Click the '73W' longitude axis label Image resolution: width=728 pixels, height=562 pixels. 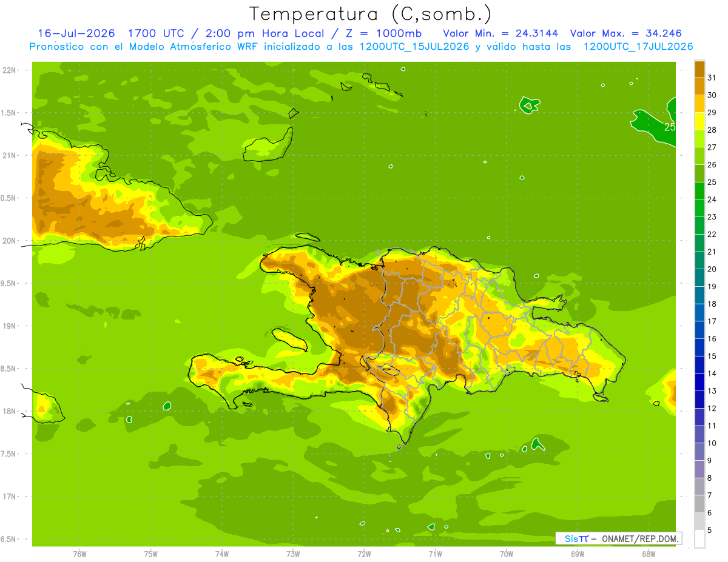point(293,554)
